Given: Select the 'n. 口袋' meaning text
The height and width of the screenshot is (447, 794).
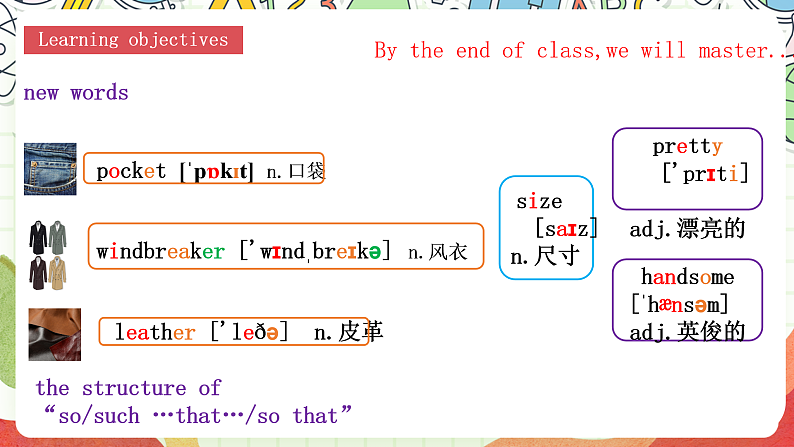Looking at the screenshot, I should click(296, 172).
